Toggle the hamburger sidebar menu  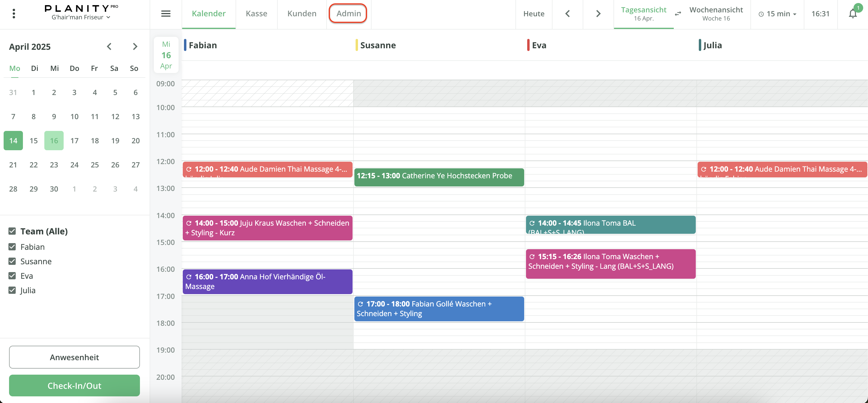166,14
